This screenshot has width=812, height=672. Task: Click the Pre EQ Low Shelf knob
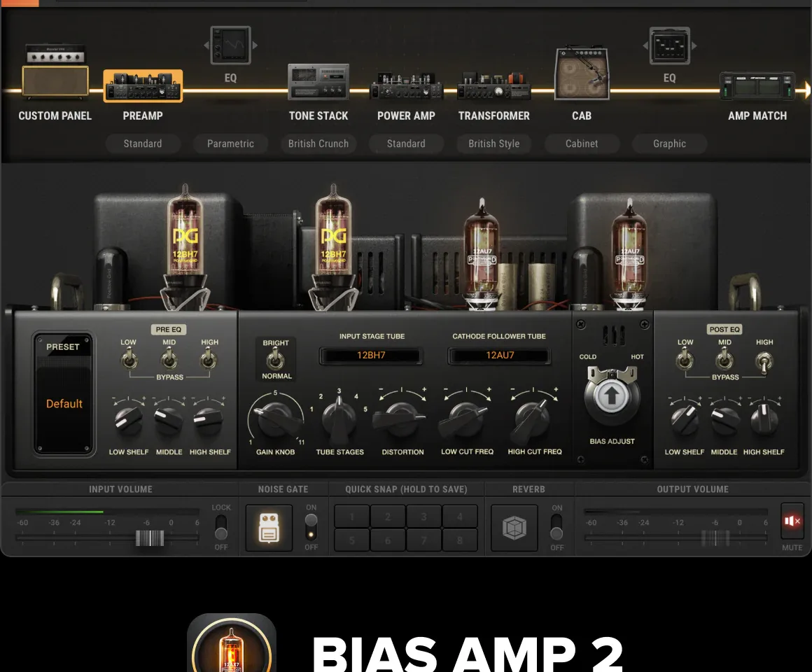coord(128,421)
